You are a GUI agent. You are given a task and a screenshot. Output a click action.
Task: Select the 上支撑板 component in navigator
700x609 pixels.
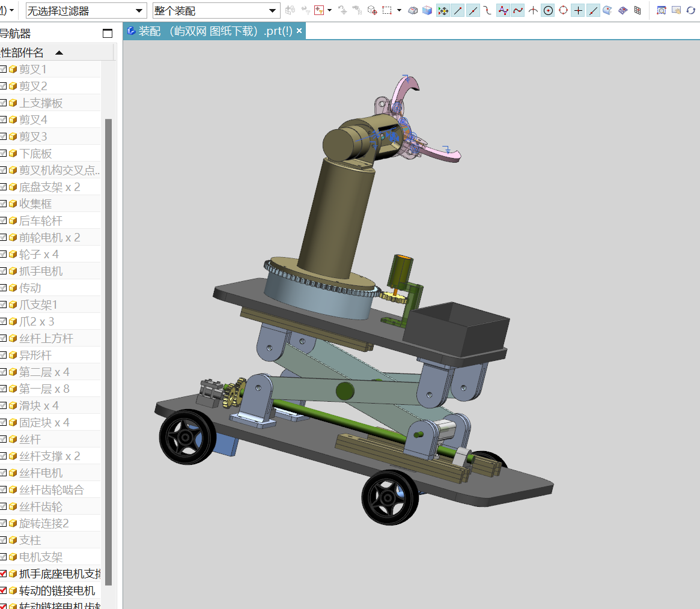pos(41,103)
